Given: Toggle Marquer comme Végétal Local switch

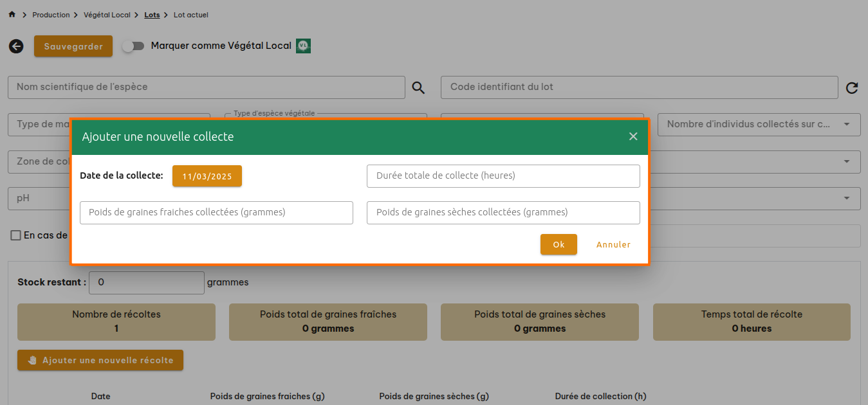Looking at the screenshot, I should coord(133,46).
